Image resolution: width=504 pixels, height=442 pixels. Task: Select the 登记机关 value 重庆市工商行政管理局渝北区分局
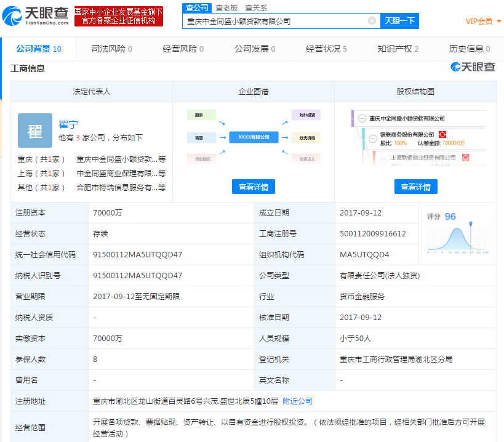click(396, 359)
